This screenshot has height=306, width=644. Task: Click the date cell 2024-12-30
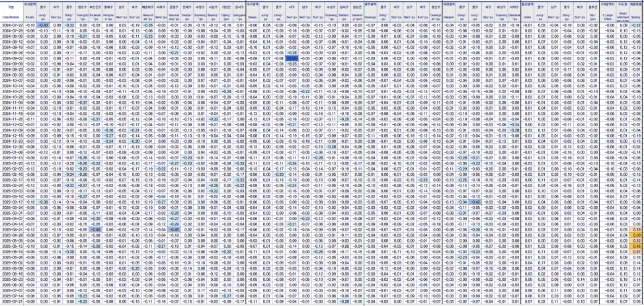11,146
